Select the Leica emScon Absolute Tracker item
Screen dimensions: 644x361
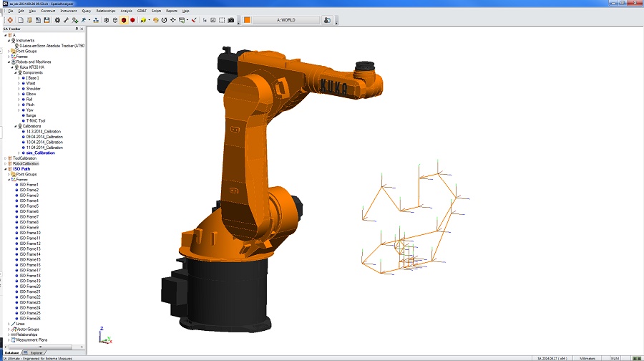pos(52,46)
